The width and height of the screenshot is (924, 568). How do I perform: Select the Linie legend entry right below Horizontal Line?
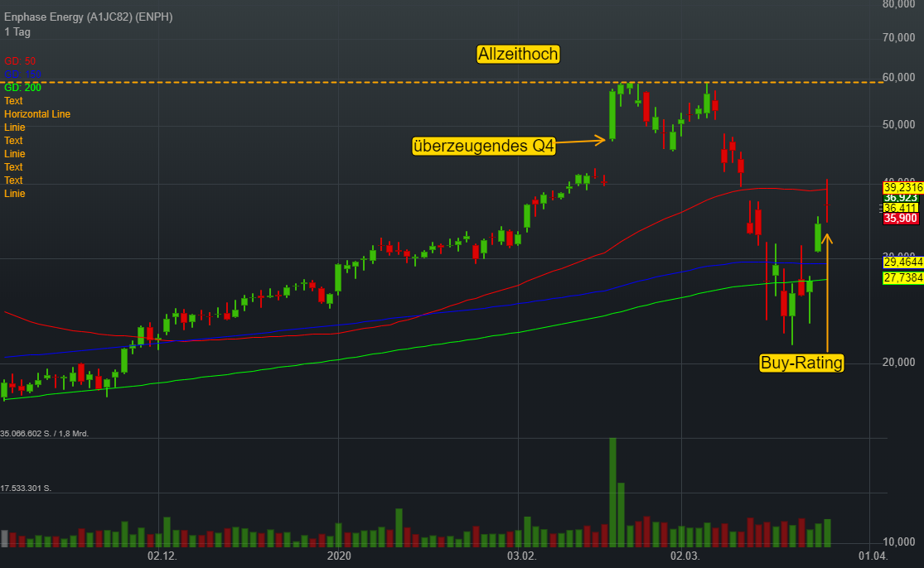pos(15,128)
